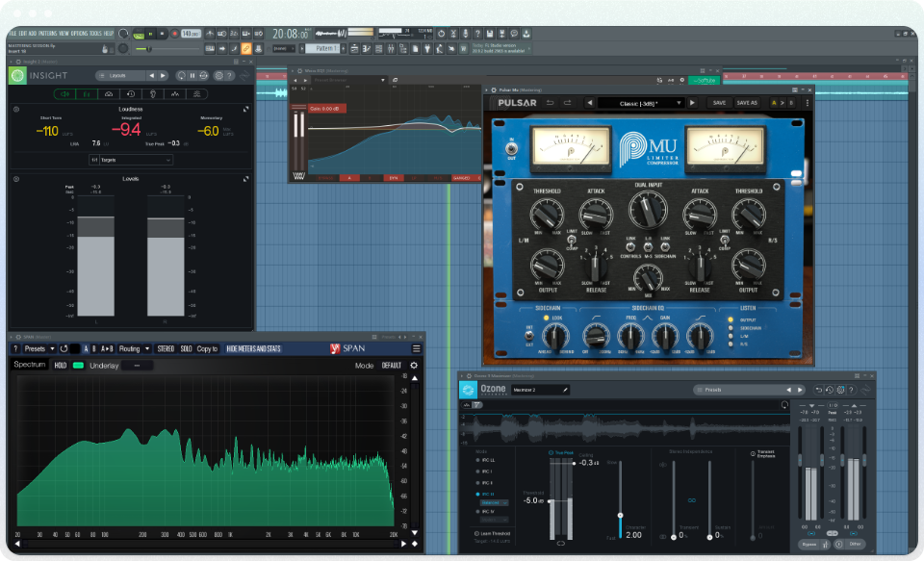Screen dimensions: 924x561
Task: Open the TOOLS menu in FL Studio
Action: (x=93, y=33)
